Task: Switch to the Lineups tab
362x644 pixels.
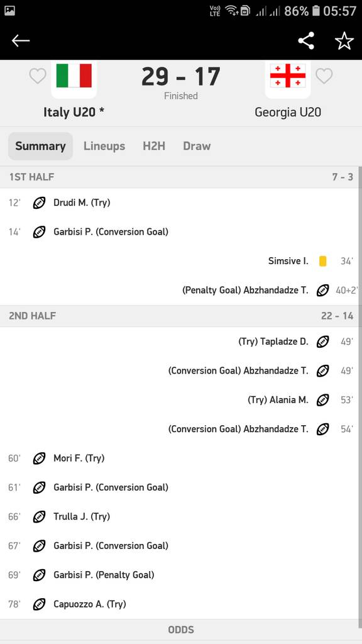Action: tap(104, 146)
